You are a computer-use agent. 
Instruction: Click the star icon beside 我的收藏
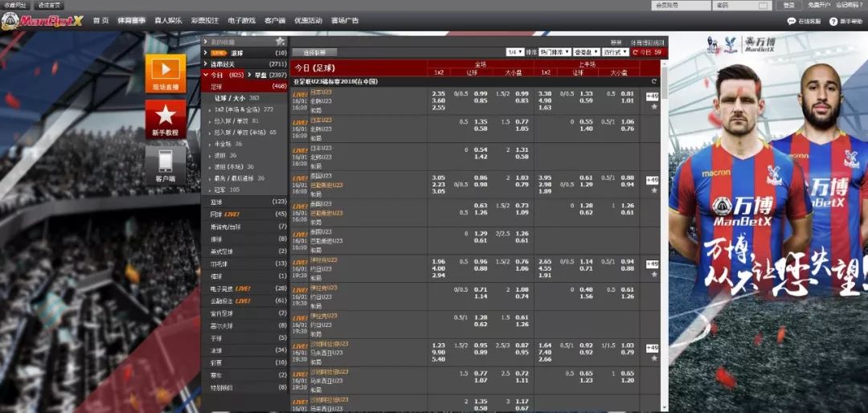280,42
